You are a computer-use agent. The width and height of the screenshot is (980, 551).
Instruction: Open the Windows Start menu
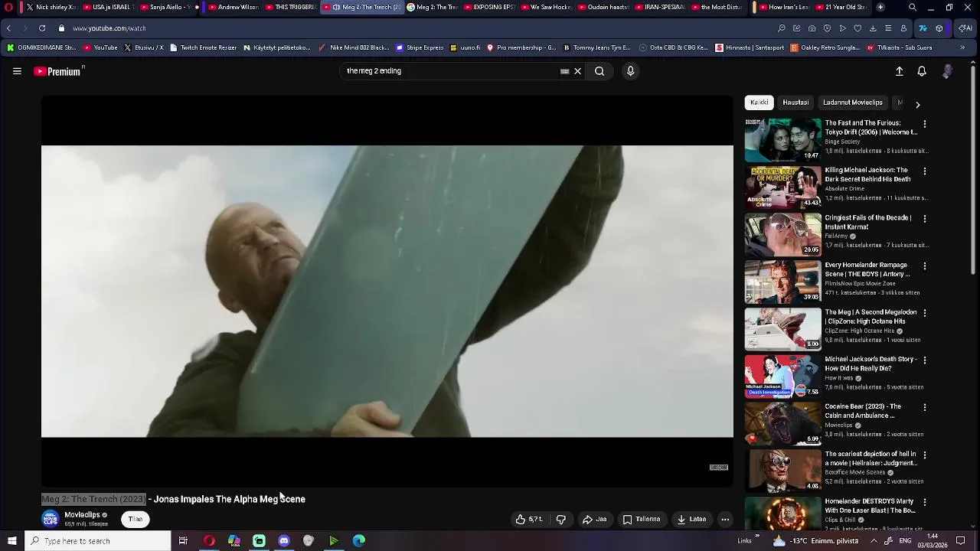11,541
